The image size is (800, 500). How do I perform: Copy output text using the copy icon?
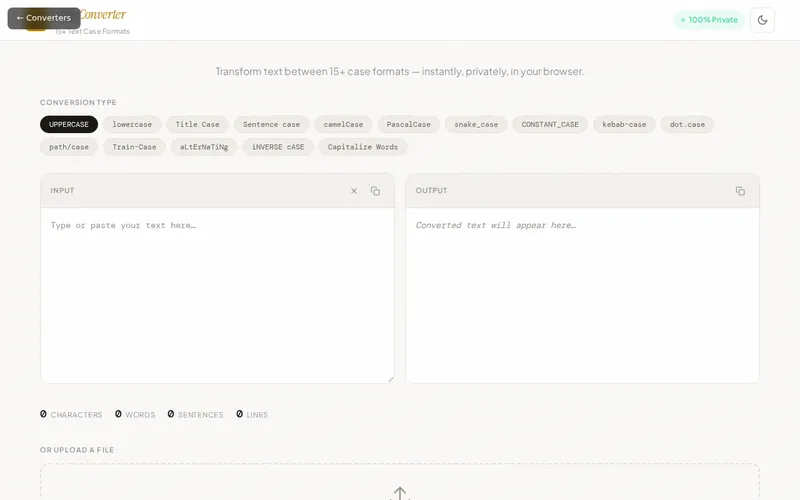click(x=740, y=191)
